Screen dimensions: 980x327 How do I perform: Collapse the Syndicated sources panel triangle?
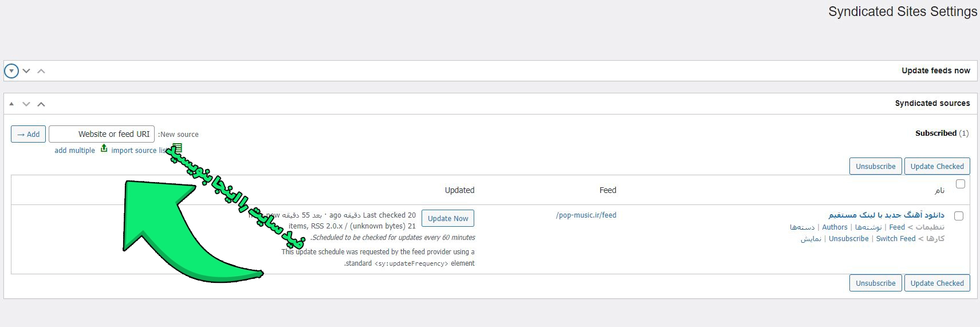(11, 104)
